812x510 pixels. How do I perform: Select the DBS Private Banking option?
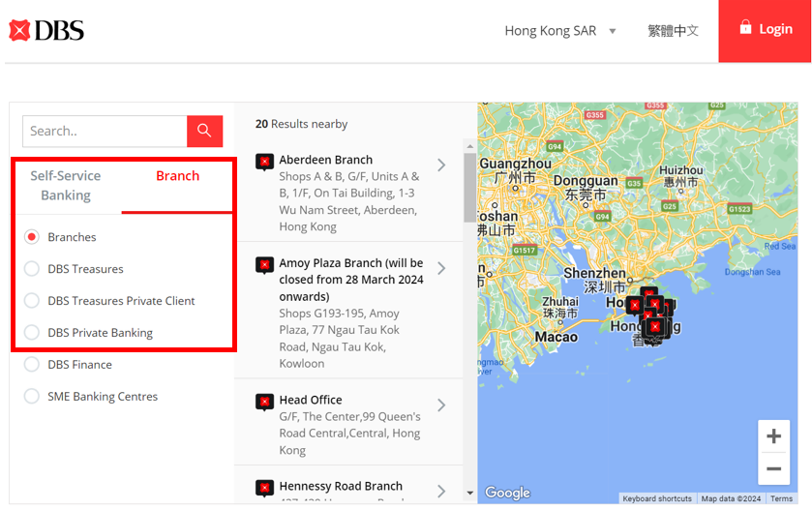coord(32,333)
